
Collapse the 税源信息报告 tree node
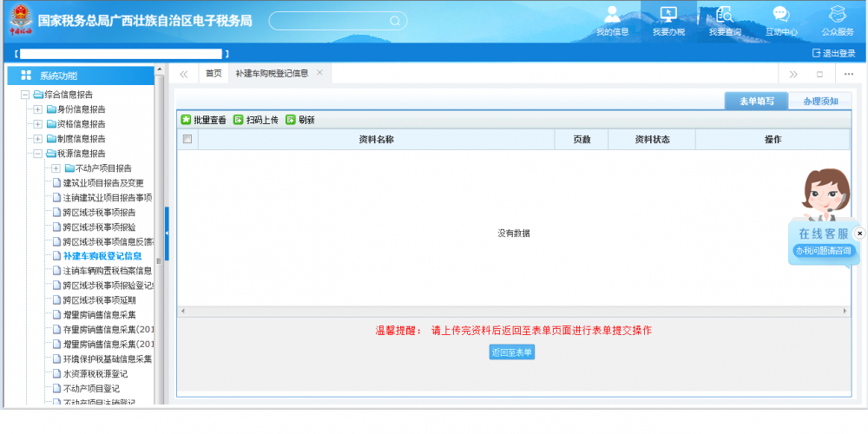pyautogui.click(x=37, y=154)
